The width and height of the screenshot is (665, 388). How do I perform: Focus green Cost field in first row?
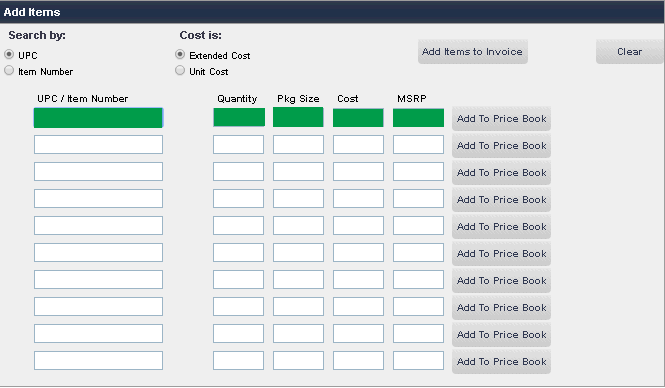coord(358,117)
